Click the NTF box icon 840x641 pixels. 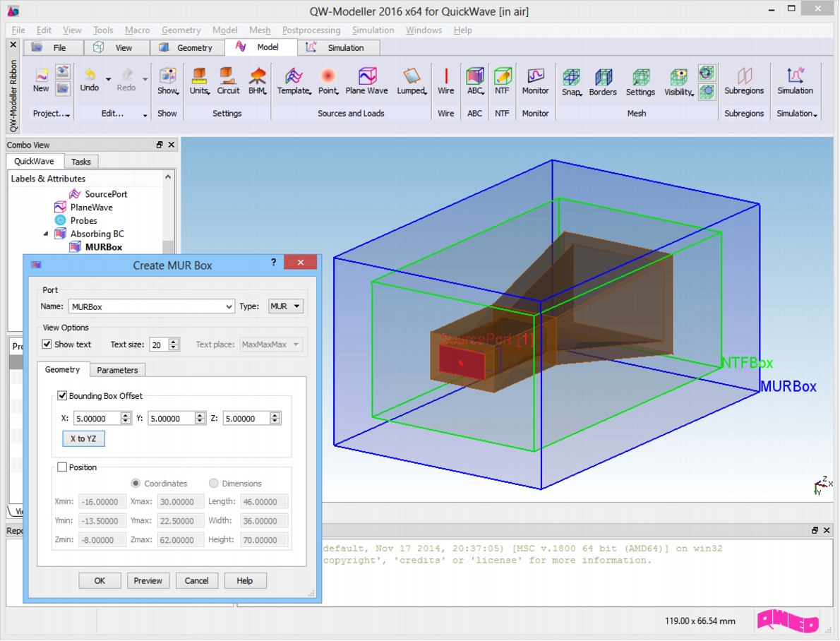pos(502,75)
